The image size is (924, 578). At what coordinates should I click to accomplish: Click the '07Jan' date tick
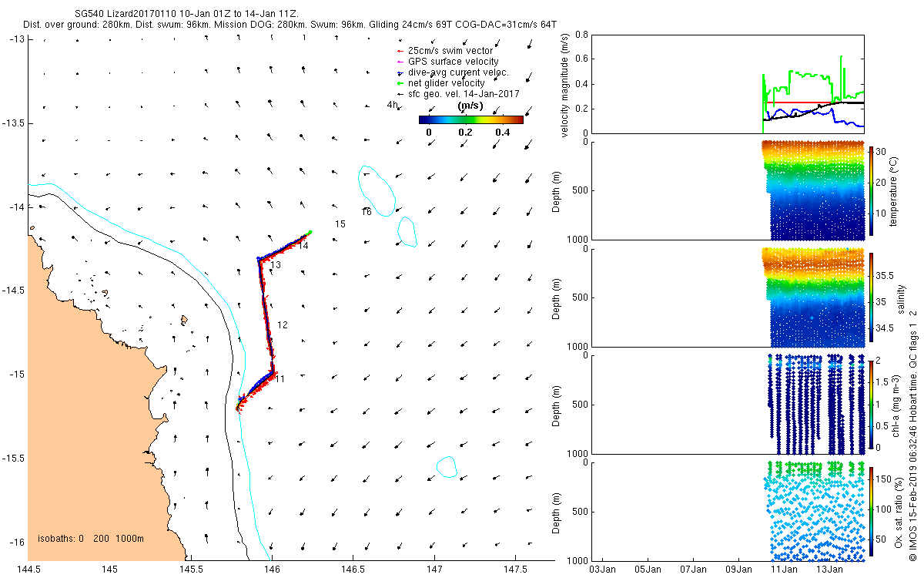[x=694, y=569]
